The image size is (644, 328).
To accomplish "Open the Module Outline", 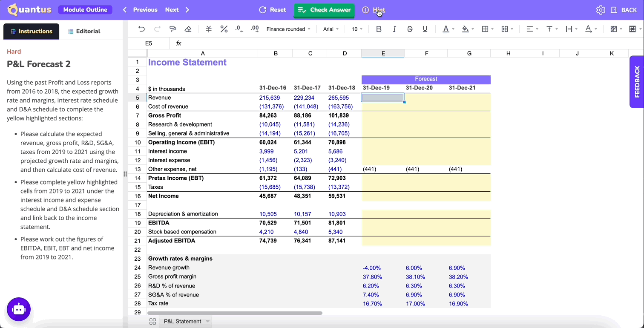I will [x=85, y=10].
